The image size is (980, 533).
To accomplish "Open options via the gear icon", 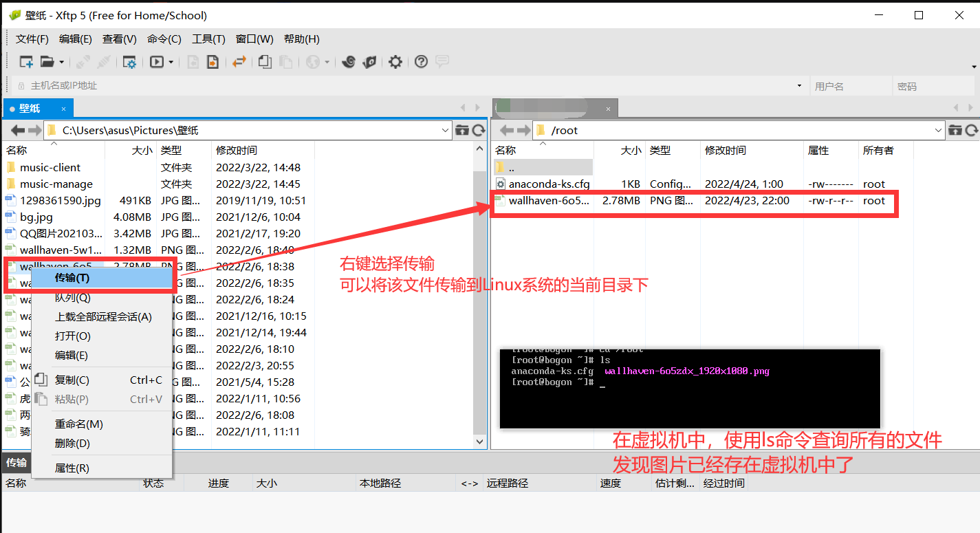I will tap(395, 62).
